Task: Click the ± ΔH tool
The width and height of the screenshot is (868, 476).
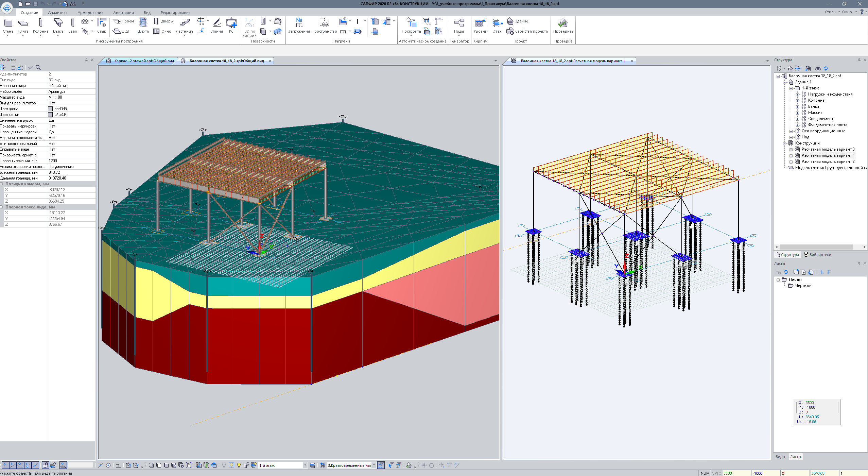Action: [122, 31]
